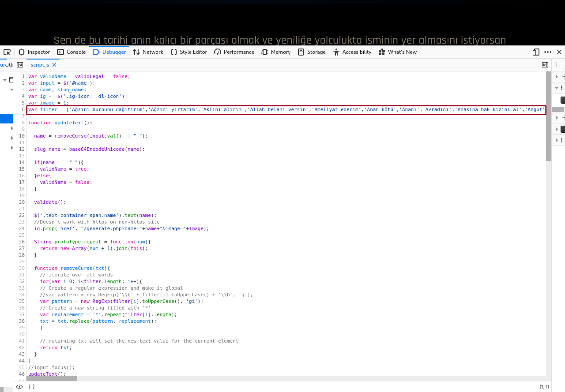The width and height of the screenshot is (565, 392).
Task: Collapse the top-level node in sources tree
Action: tap(5, 80)
